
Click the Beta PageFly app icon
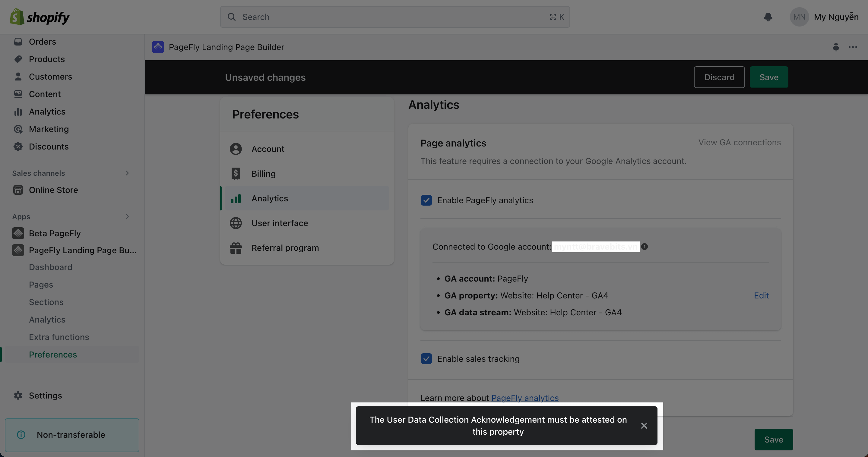[18, 233]
